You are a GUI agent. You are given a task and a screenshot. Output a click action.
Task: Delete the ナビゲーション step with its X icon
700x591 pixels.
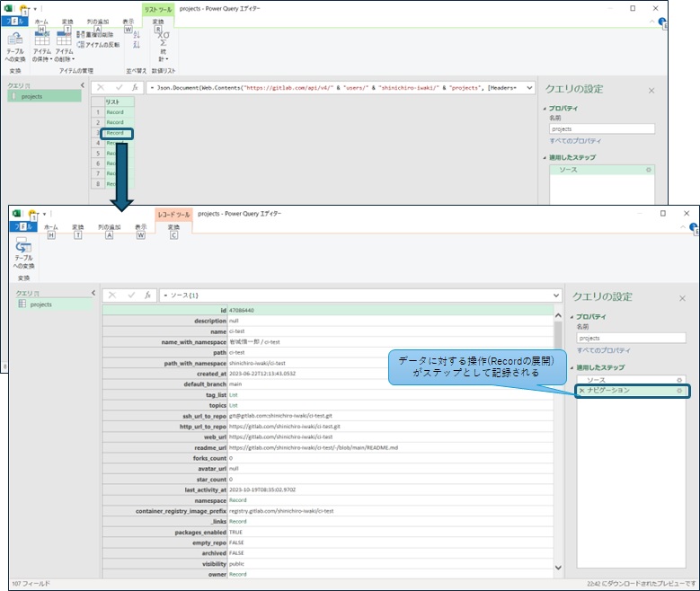pos(581,391)
